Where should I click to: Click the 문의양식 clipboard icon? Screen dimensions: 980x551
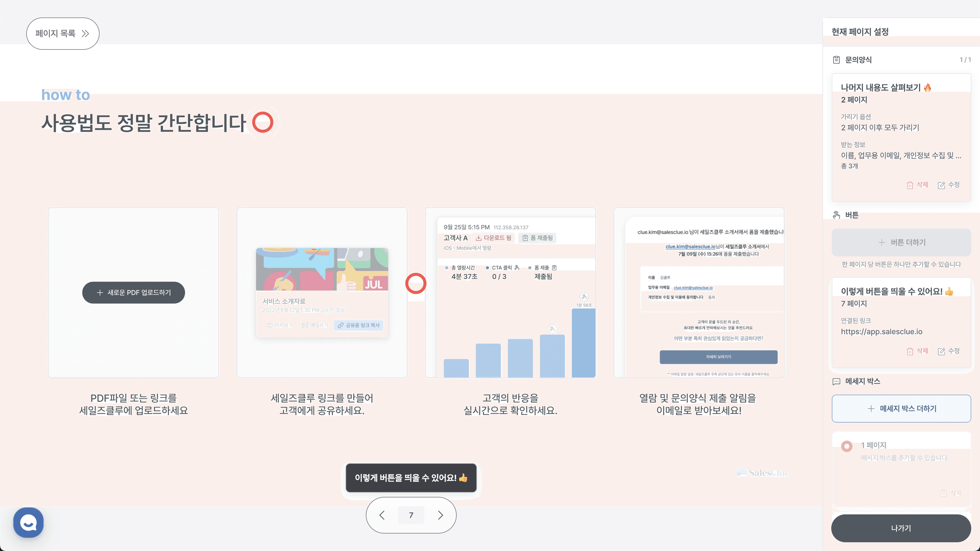(836, 60)
